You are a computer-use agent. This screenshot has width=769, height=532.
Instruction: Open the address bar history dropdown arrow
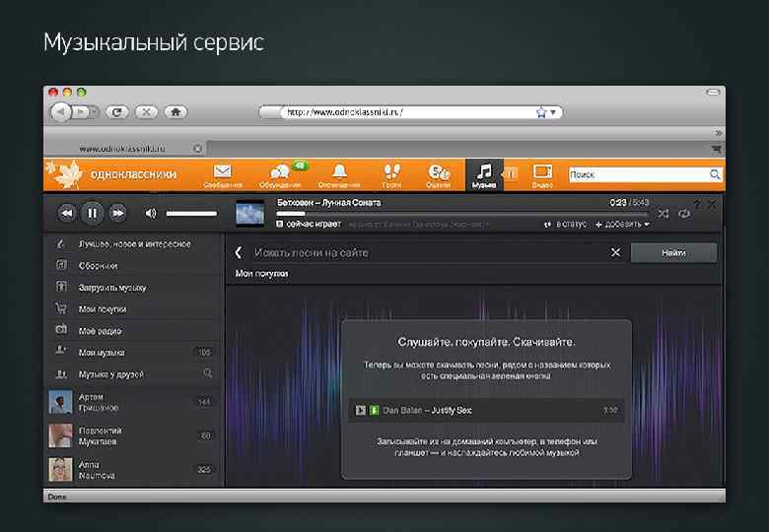553,112
